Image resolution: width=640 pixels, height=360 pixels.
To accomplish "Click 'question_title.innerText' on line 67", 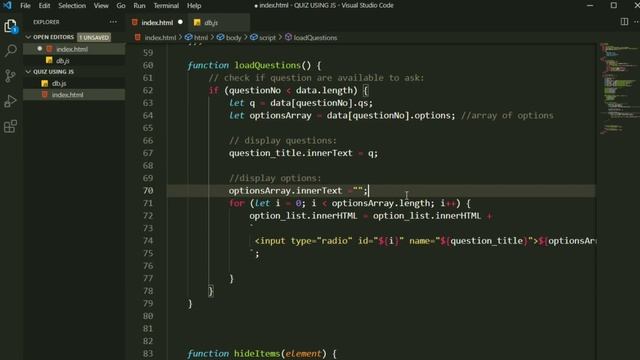I will [x=291, y=153].
